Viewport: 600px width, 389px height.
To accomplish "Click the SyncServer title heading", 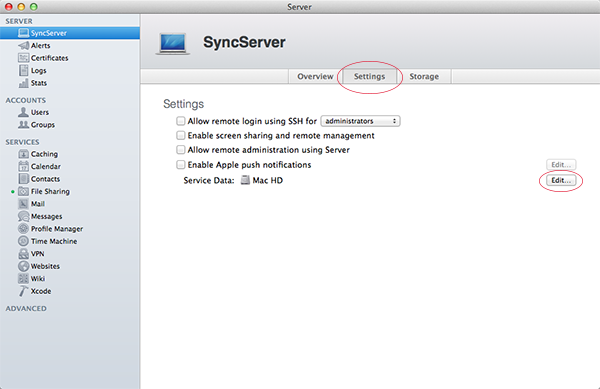I will click(x=244, y=42).
